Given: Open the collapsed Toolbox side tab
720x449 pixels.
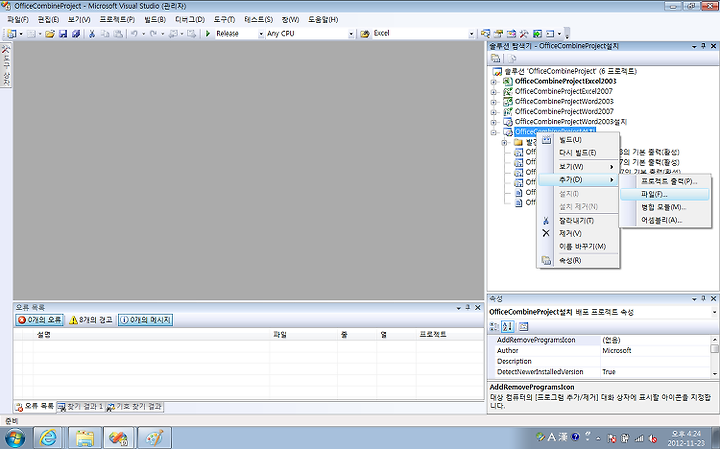Looking at the screenshot, I should click(x=6, y=65).
